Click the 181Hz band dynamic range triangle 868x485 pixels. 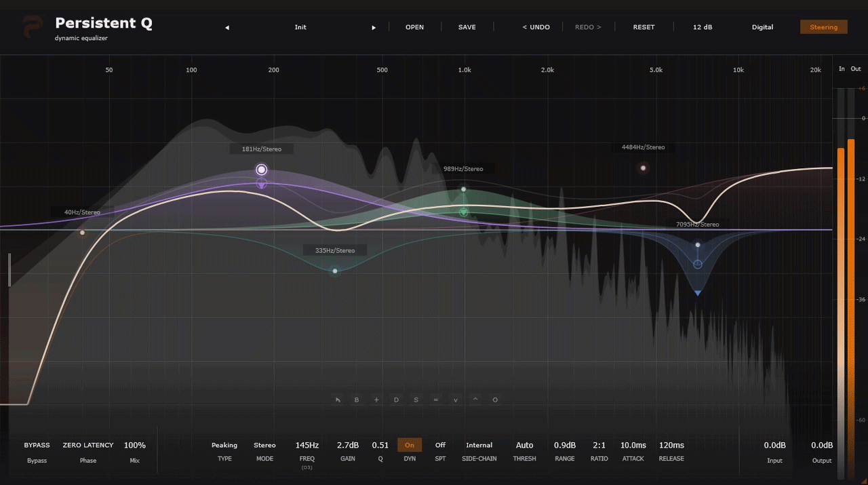pyautogui.click(x=262, y=185)
